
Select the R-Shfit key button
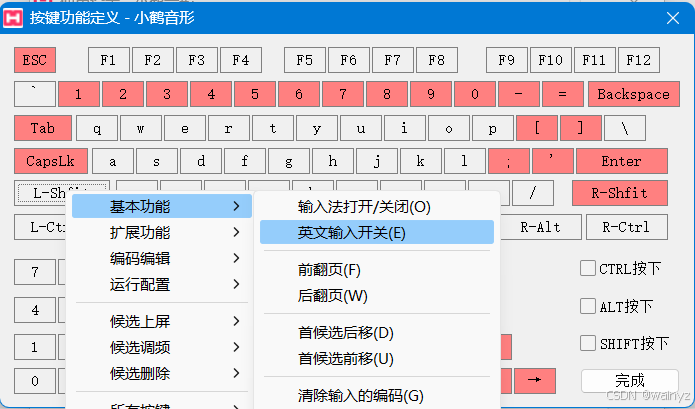click(x=620, y=193)
